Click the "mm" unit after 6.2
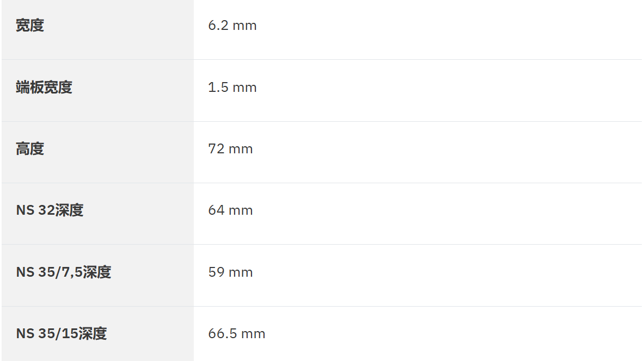Screen dimensions: 644x361 coord(244,26)
